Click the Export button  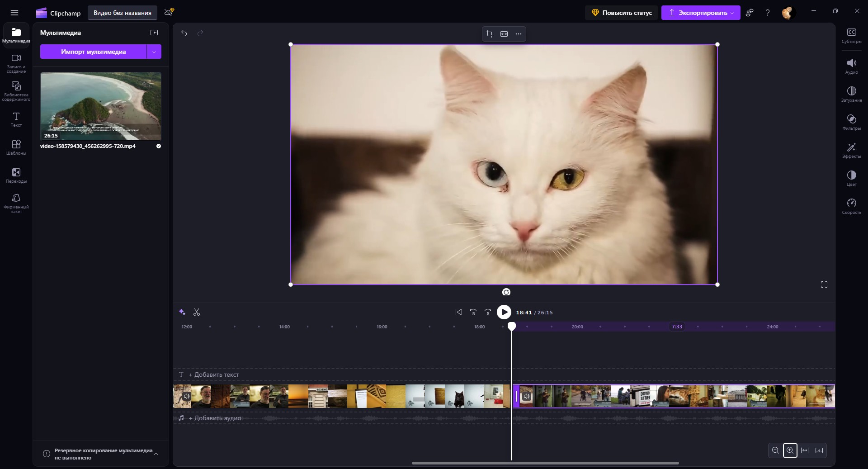point(700,13)
